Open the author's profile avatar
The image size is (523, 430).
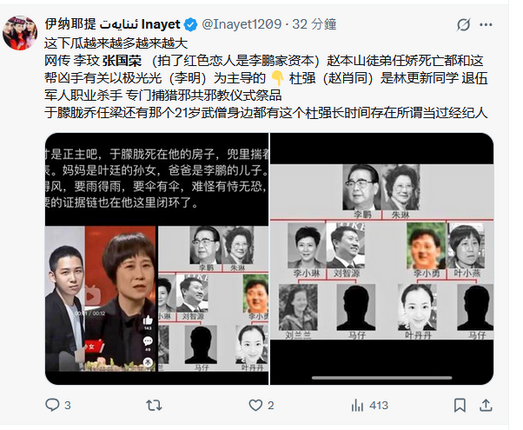point(20,33)
